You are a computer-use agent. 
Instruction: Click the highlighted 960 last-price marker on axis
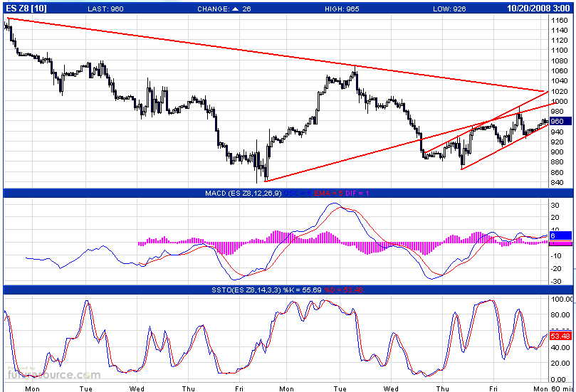560,121
